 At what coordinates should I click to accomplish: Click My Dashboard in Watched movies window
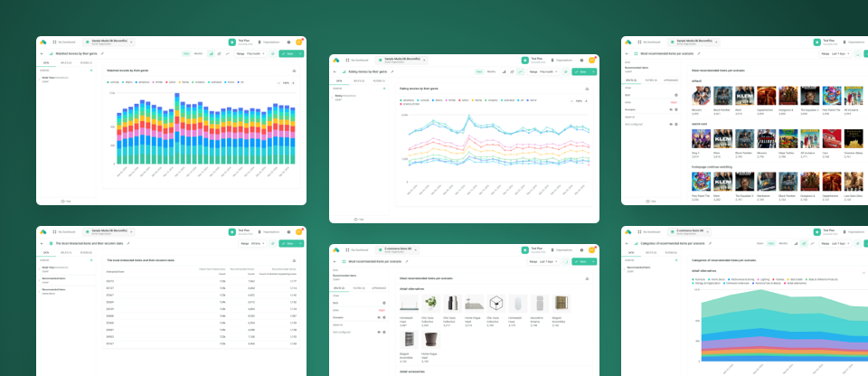(63, 42)
